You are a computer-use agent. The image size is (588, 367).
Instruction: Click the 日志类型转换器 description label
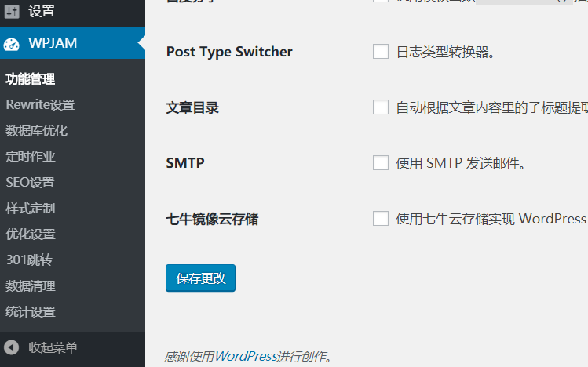(x=445, y=52)
